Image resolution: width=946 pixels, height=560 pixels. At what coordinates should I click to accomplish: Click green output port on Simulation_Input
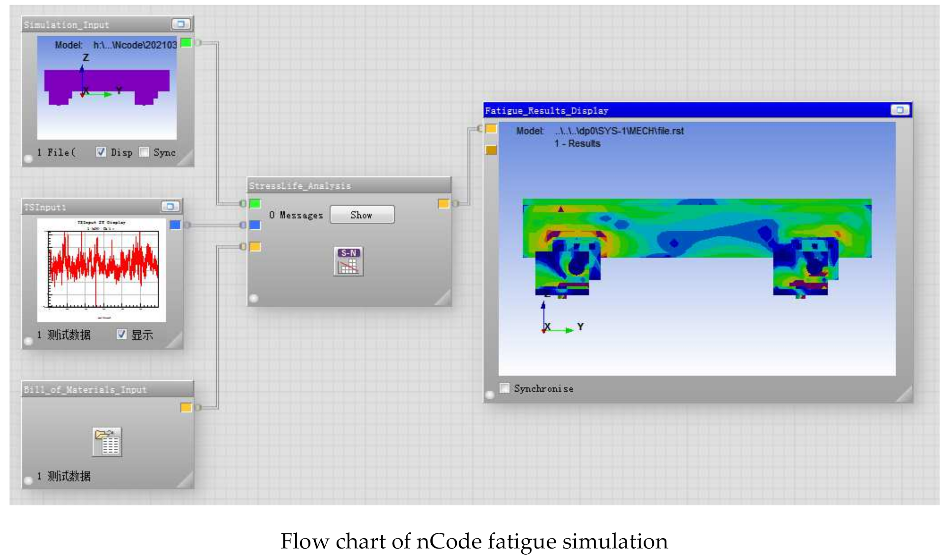click(186, 43)
